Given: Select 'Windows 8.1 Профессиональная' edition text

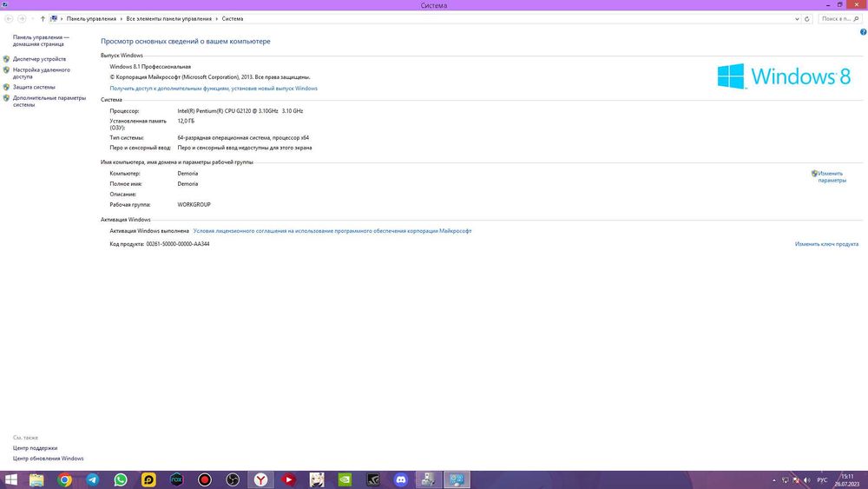Looking at the screenshot, I should coord(150,67).
